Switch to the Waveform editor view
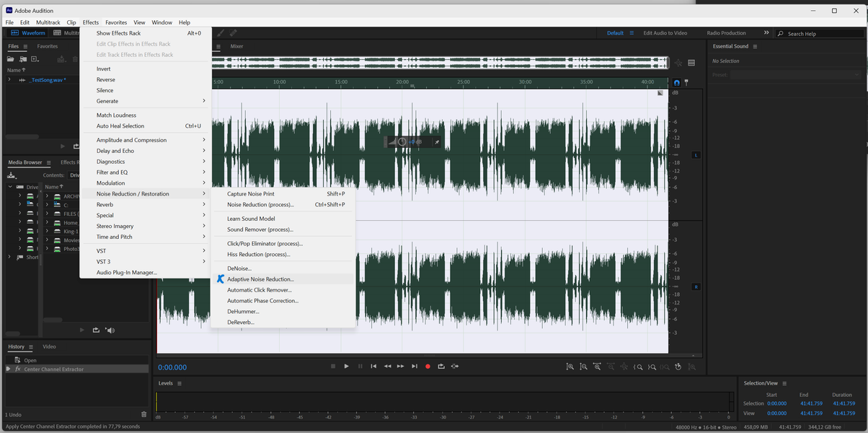 (28, 33)
